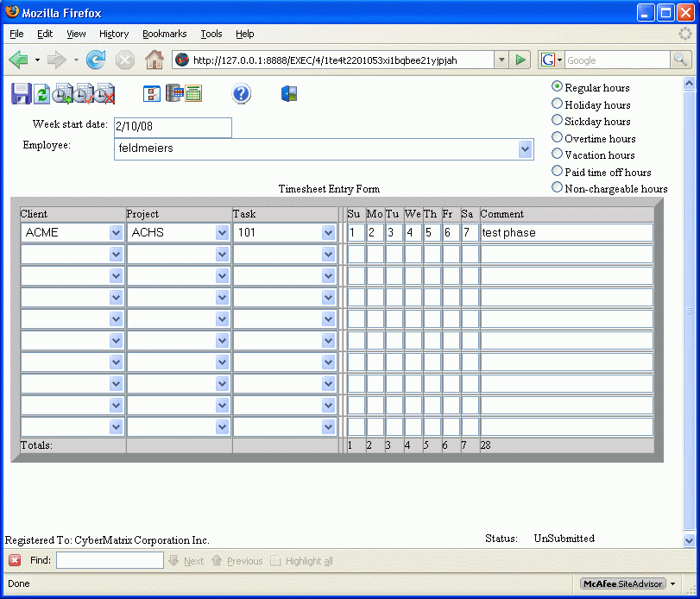Open the Task dropdown showing 101
The height and width of the screenshot is (599, 700).
[329, 232]
